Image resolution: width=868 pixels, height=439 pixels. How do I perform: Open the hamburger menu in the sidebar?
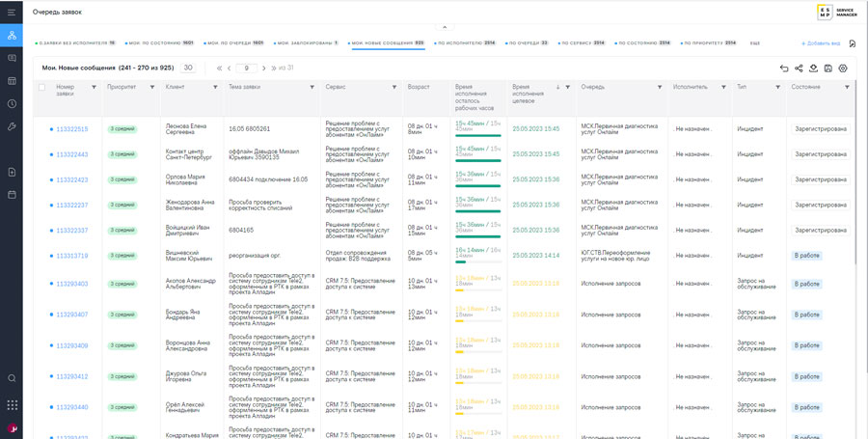[x=12, y=13]
